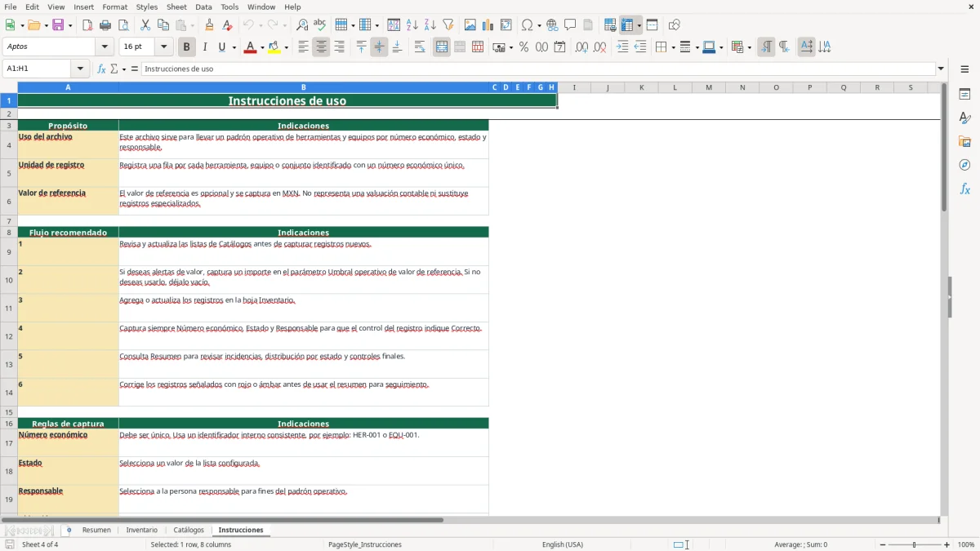The height and width of the screenshot is (551, 980).
Task: Align cell text left
Action: 303,47
